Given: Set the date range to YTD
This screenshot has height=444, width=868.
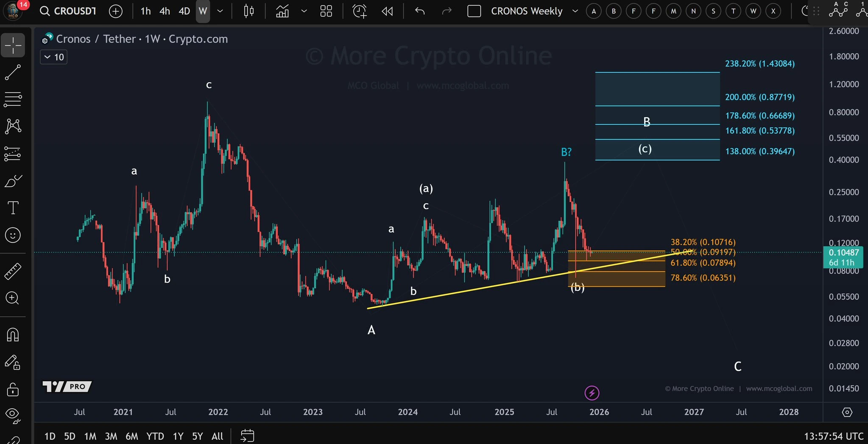Looking at the screenshot, I should [155, 436].
